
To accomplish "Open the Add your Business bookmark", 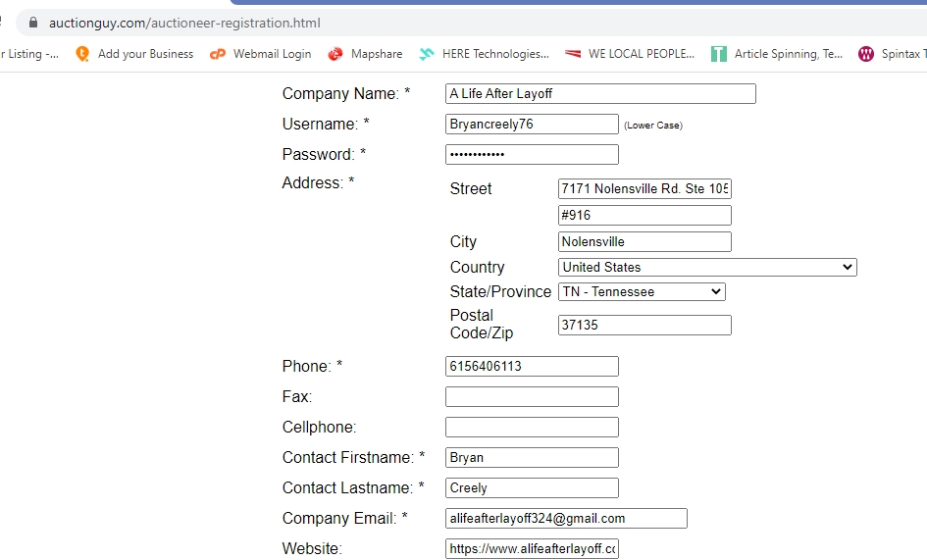I will click(x=134, y=54).
